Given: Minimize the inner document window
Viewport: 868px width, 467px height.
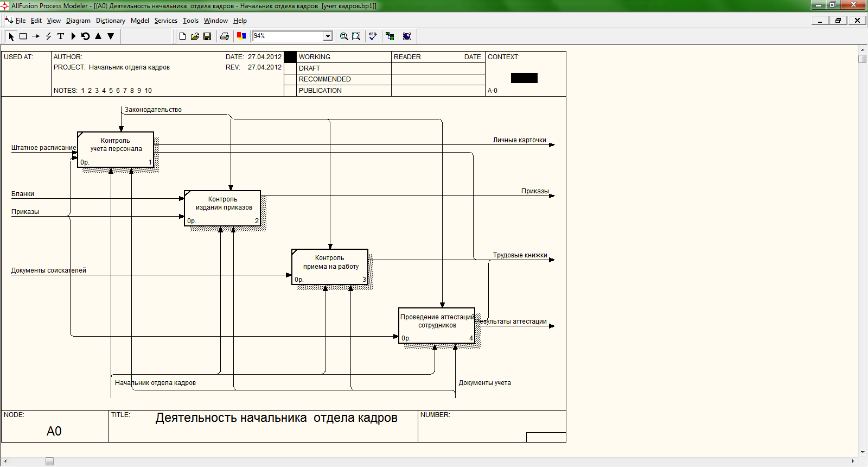Looking at the screenshot, I should (x=820, y=21).
